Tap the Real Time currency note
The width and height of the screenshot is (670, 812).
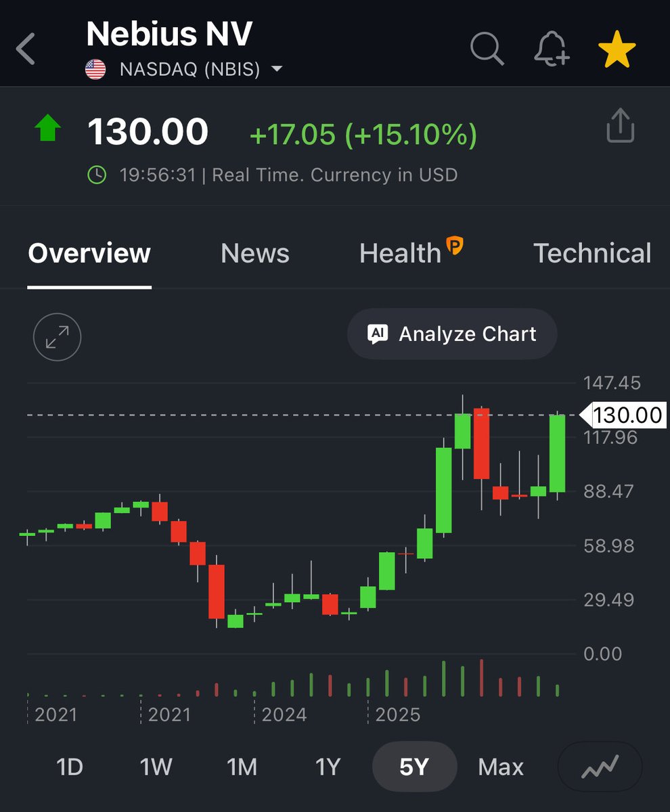click(335, 175)
